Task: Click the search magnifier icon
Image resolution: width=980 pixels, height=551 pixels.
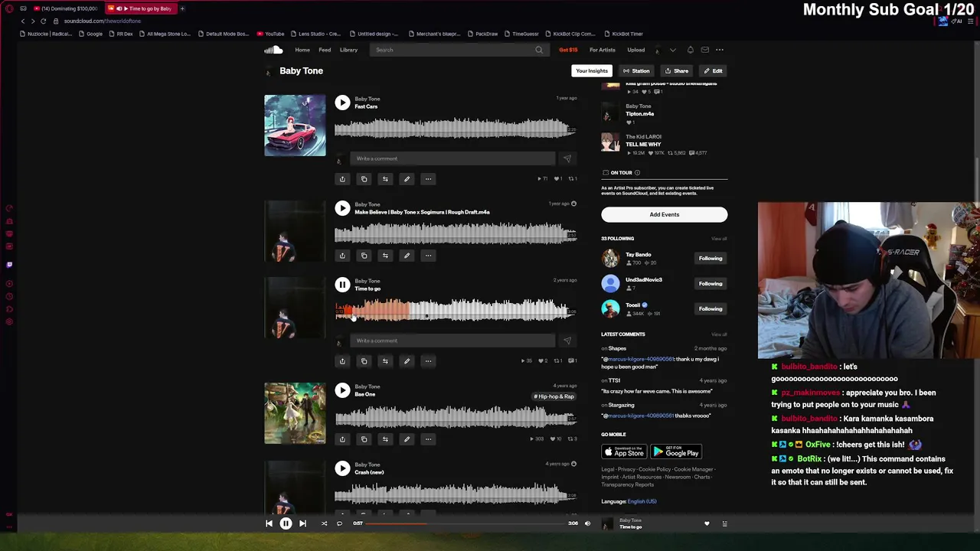Action: click(539, 50)
